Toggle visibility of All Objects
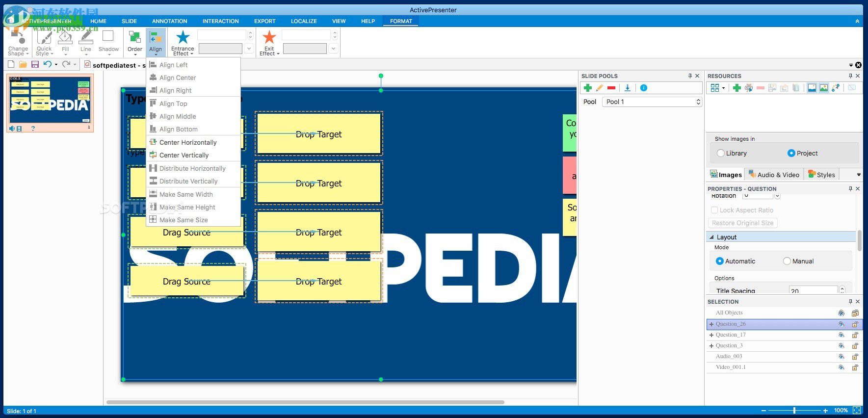Screen dimensions: 868x418 [842, 313]
